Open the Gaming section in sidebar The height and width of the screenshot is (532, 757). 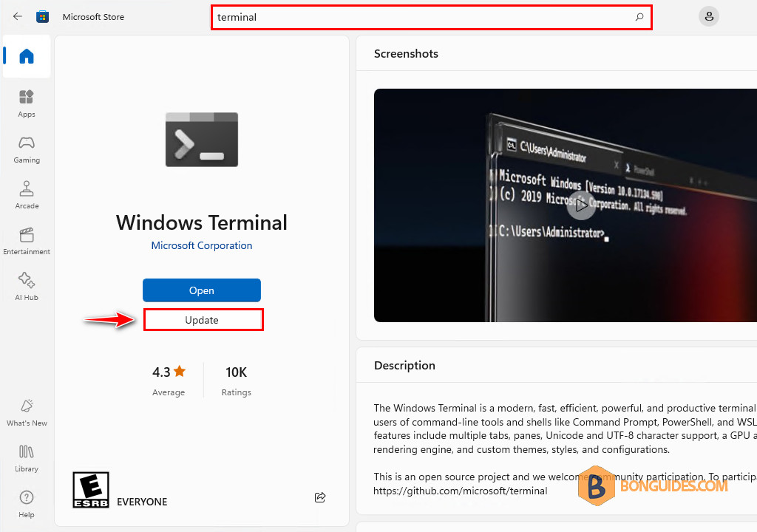27,149
